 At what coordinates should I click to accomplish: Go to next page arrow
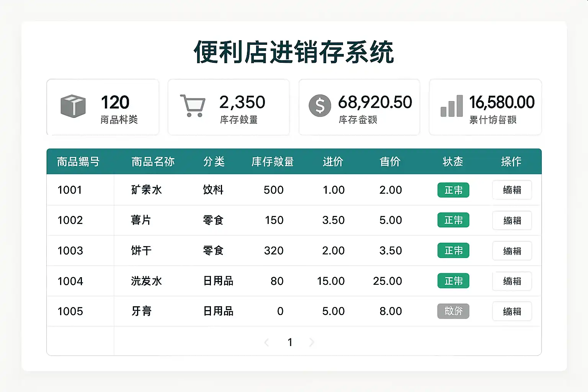pyautogui.click(x=312, y=342)
